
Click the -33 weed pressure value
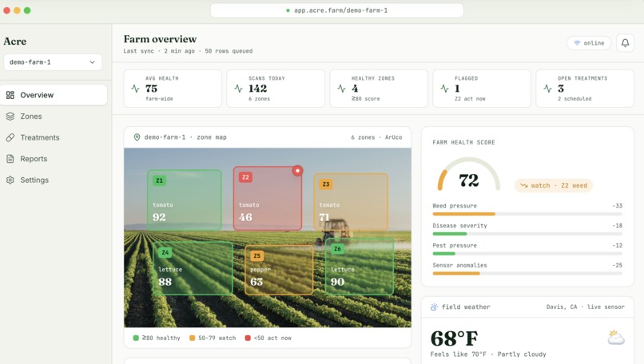pos(618,206)
